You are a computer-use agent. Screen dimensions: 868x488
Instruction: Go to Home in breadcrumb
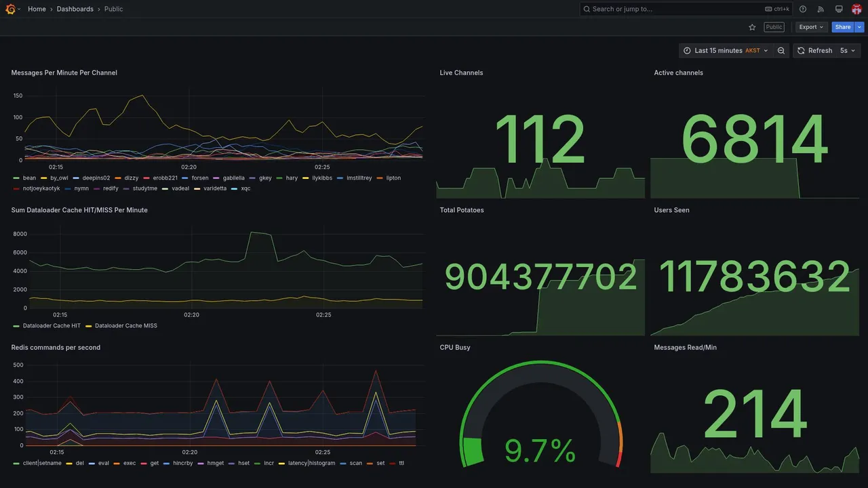tap(37, 9)
